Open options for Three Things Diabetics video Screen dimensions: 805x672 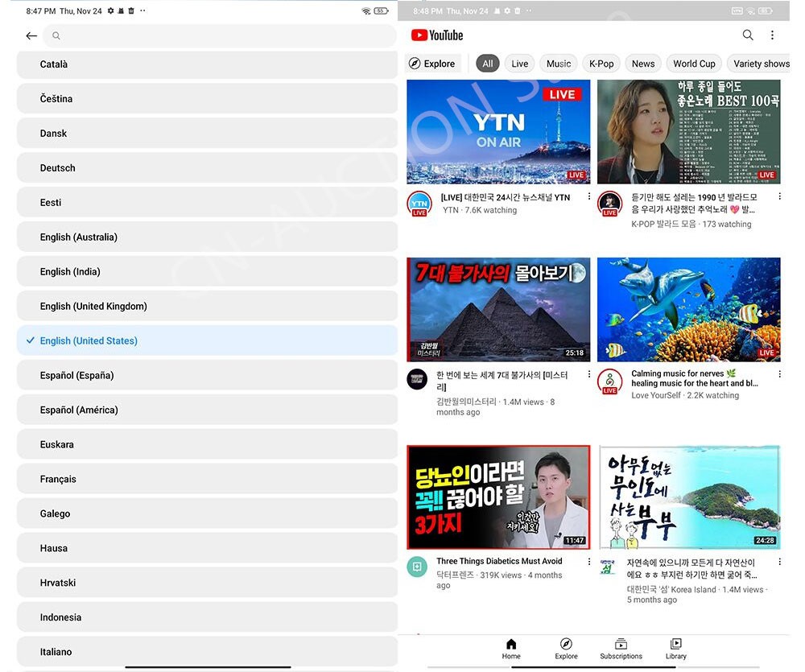click(x=588, y=562)
